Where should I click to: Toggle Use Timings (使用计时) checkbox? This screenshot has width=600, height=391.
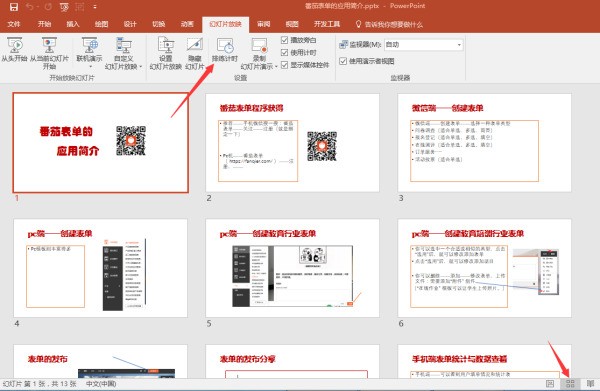tap(284, 52)
